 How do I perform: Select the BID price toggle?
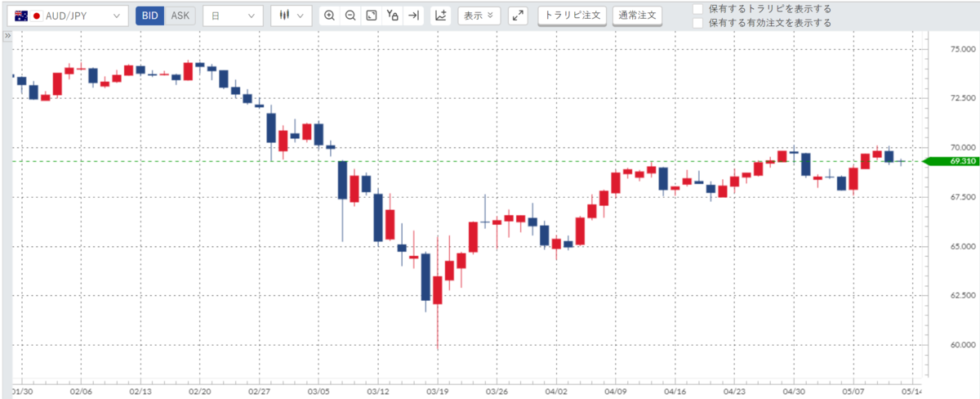(x=150, y=15)
